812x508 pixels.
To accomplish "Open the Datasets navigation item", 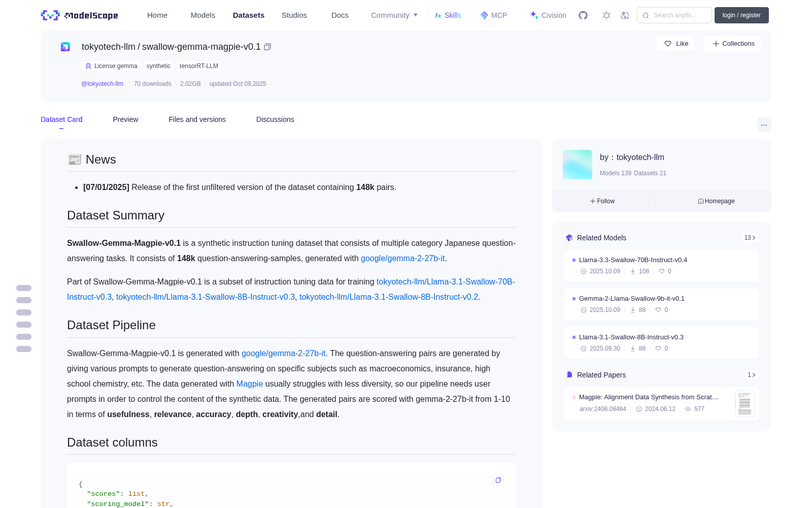I will click(249, 15).
